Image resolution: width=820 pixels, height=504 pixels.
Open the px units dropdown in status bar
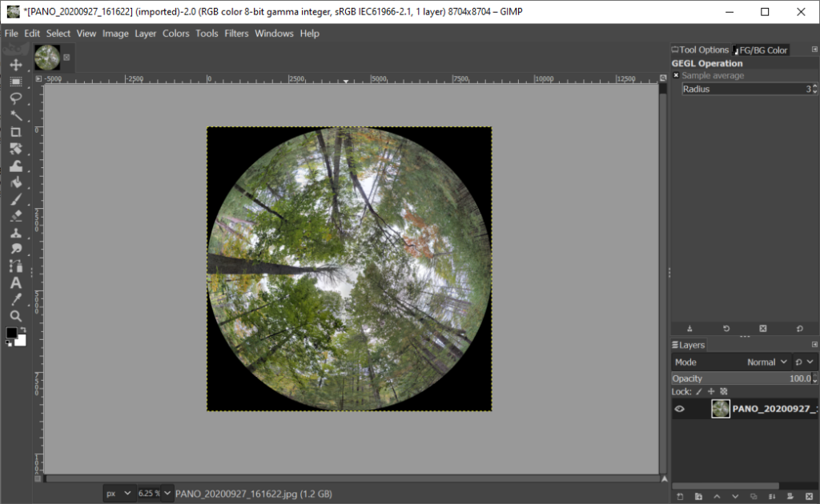coord(118,494)
